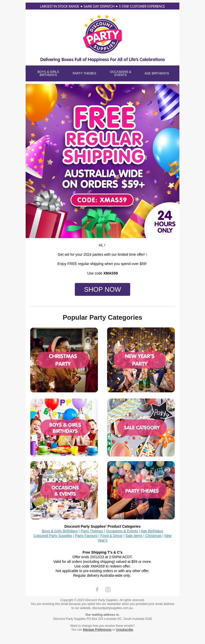The image size is (205, 644).
Task: Open Boys & Girls Birthdays nav item
Action: click(x=48, y=73)
